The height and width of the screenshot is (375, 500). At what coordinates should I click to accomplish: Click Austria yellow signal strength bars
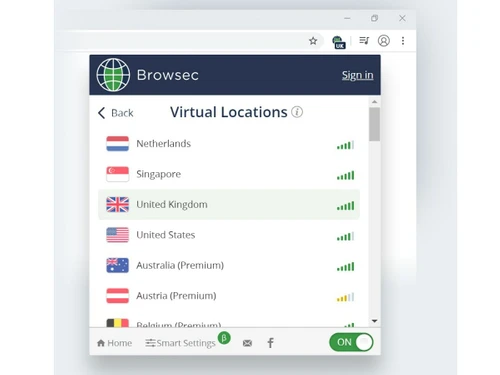point(345,297)
